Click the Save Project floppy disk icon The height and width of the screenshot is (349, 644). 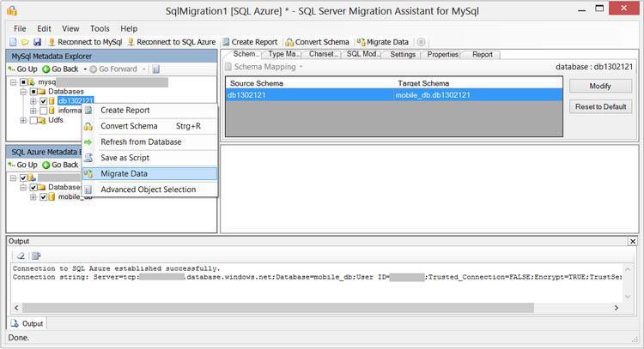(38, 42)
